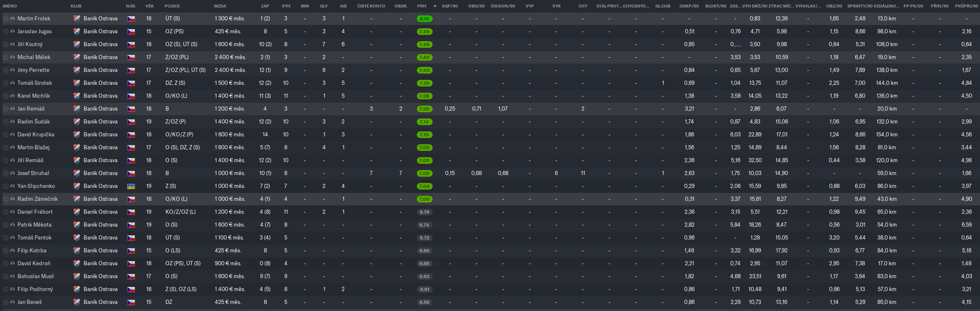The height and width of the screenshot is (311, 980).
Task: Click the POZICE column header
Action: [172, 6]
